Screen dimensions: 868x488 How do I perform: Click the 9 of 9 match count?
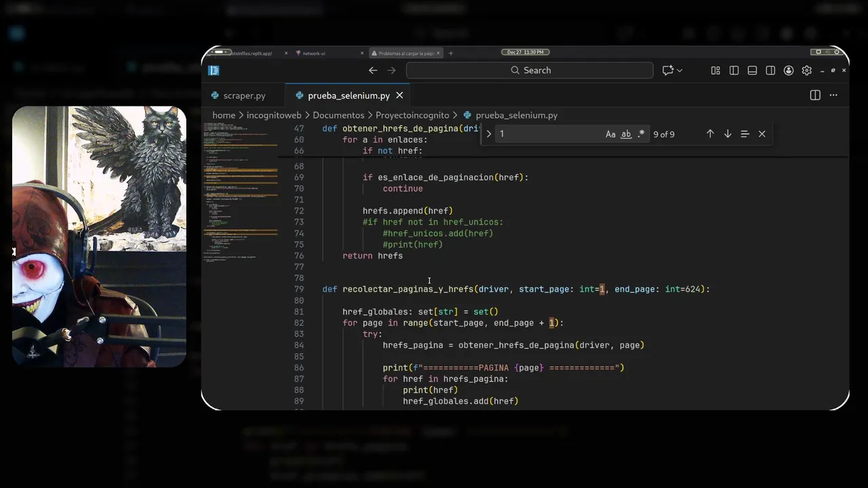[664, 134]
